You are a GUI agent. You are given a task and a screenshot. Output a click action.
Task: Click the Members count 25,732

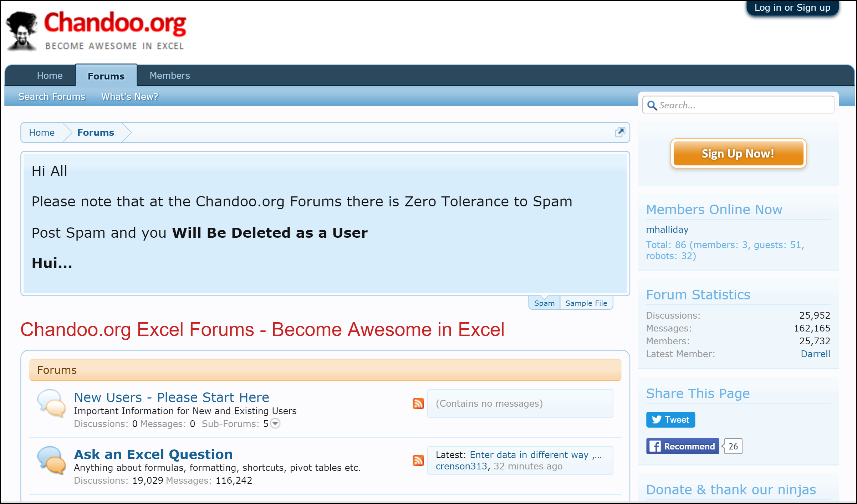(815, 341)
